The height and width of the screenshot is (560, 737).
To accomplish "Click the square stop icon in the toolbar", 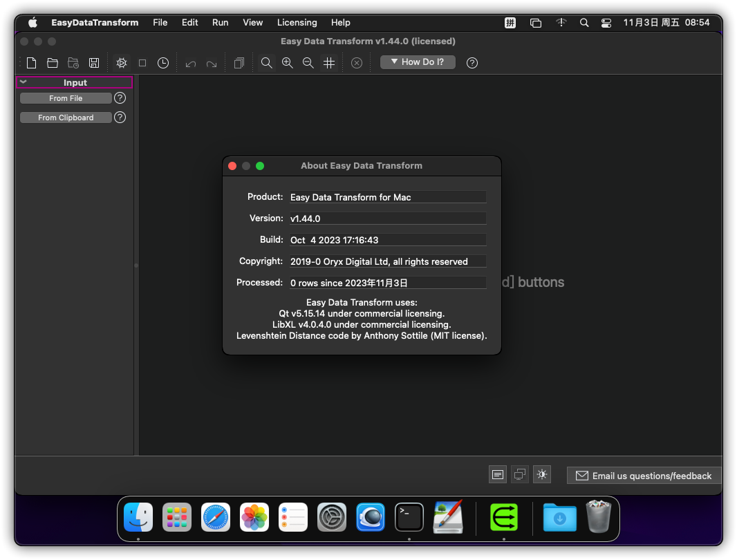I will 142,62.
